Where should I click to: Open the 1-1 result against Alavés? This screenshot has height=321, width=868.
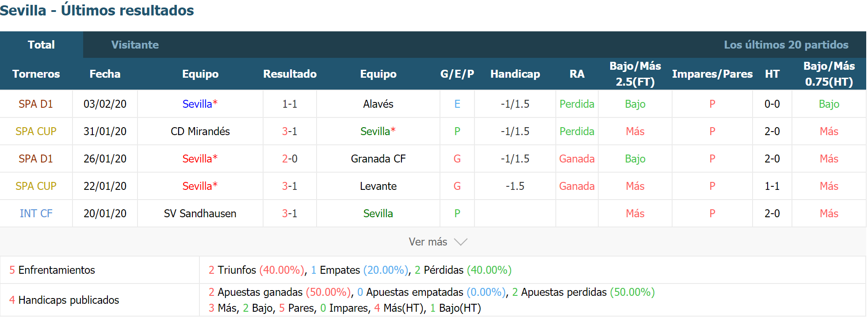(290, 104)
